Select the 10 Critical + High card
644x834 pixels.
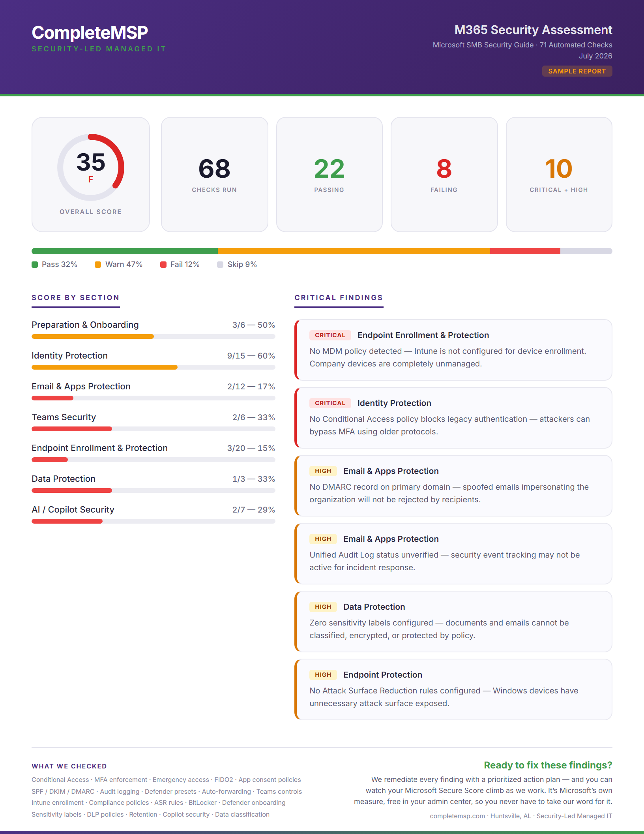click(559, 175)
